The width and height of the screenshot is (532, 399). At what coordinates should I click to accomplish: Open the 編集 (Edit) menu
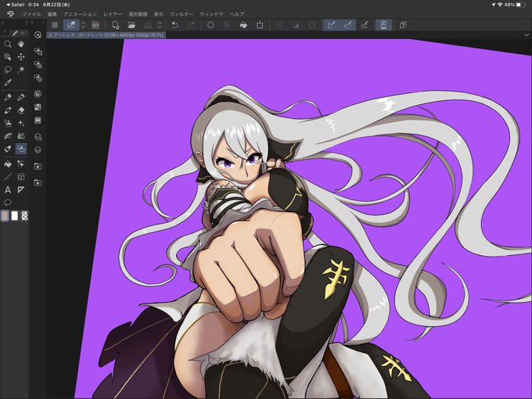click(x=52, y=14)
